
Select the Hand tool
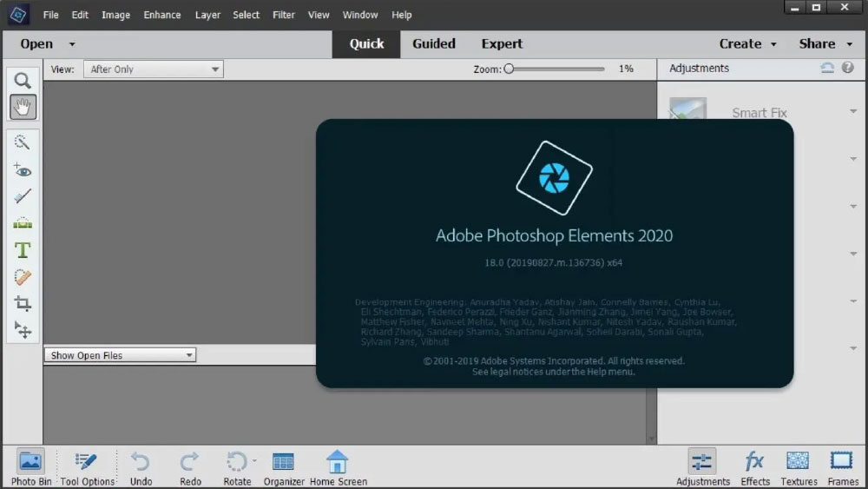(x=23, y=107)
